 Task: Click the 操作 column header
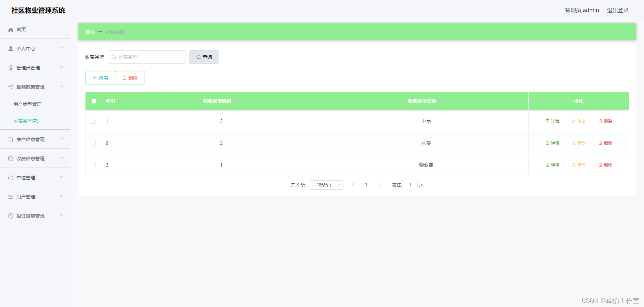pyautogui.click(x=579, y=101)
